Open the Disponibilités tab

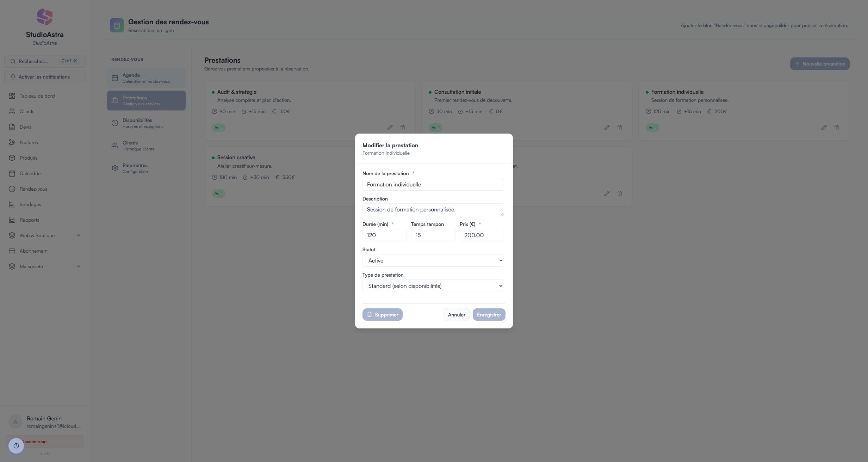146,123
